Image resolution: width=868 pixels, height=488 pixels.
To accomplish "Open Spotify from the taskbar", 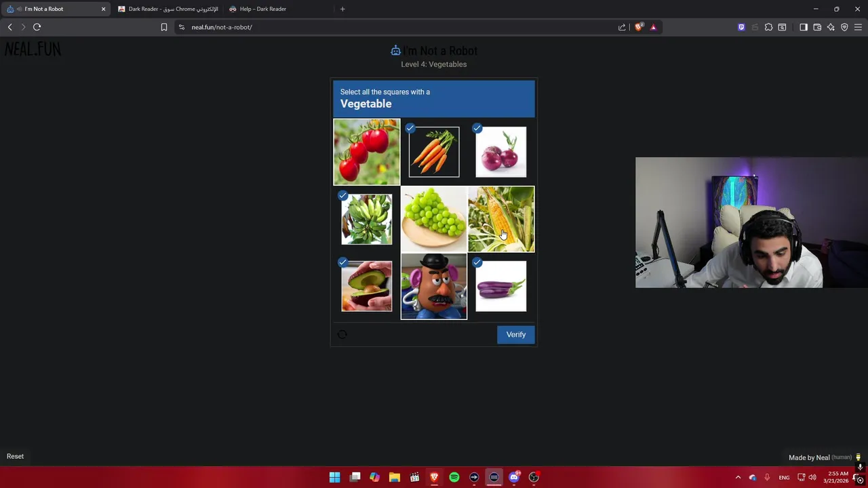I will 454,477.
